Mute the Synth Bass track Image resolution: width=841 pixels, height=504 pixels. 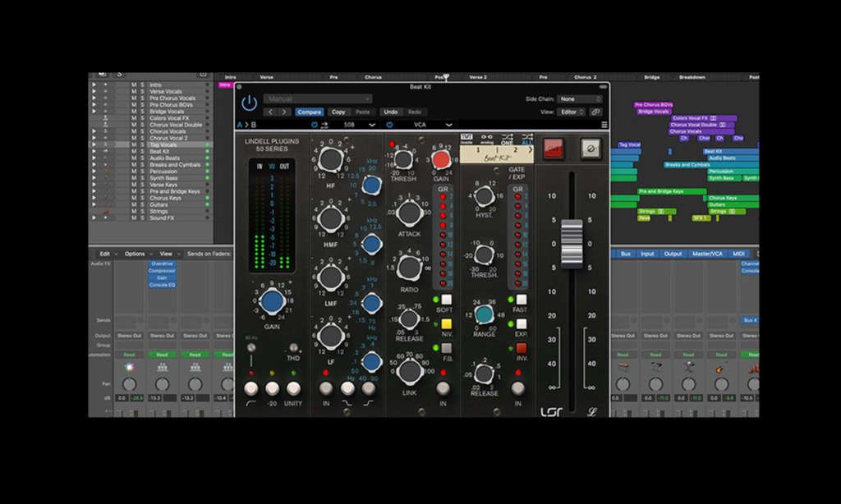134,178
